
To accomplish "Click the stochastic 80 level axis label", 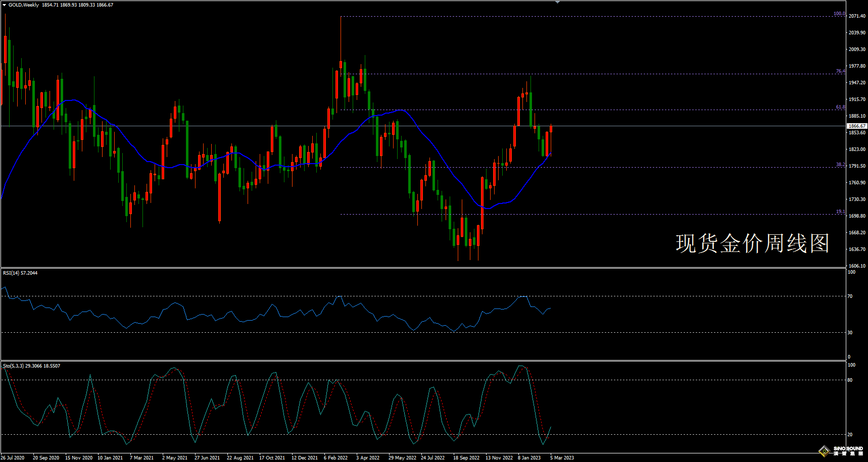I will 850,380.
